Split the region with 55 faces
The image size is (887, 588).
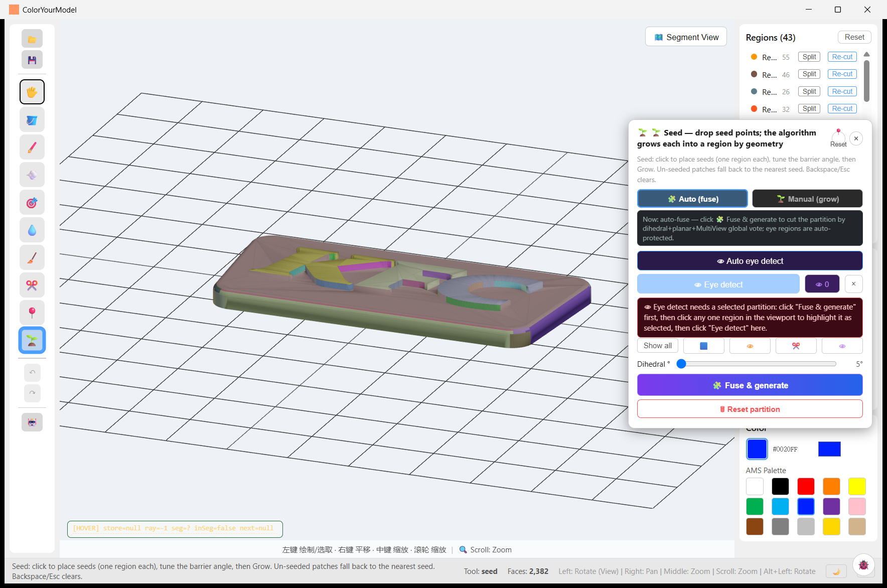coord(809,57)
